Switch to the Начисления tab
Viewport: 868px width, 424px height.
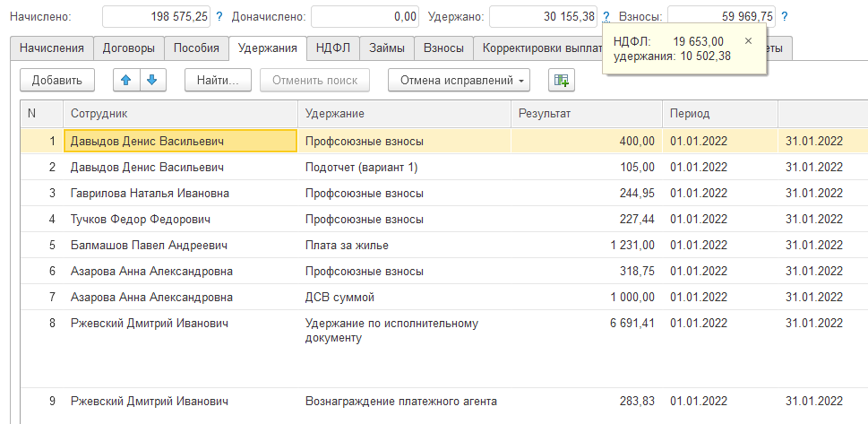(x=51, y=48)
